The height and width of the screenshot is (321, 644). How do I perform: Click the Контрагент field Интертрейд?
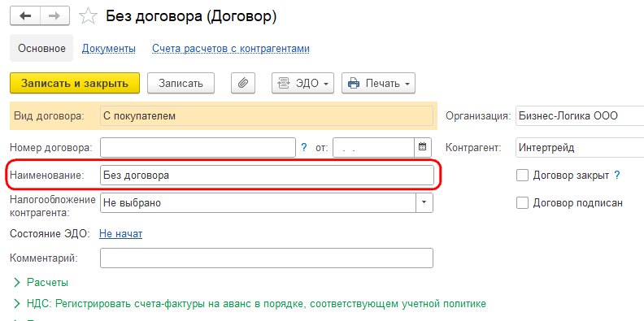coord(580,147)
